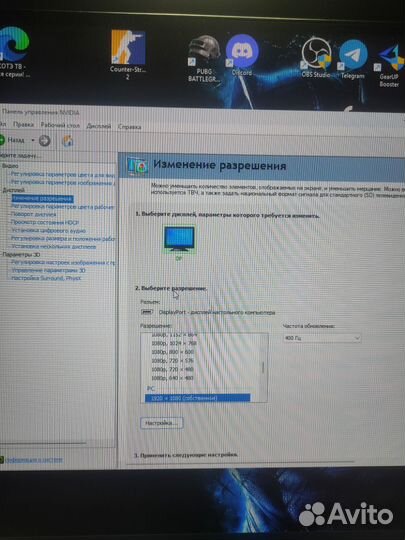Select the DP monitor display icon

pos(179,239)
